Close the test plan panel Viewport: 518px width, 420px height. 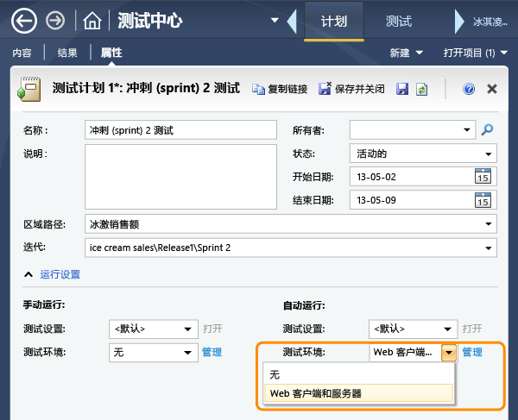tap(492, 89)
